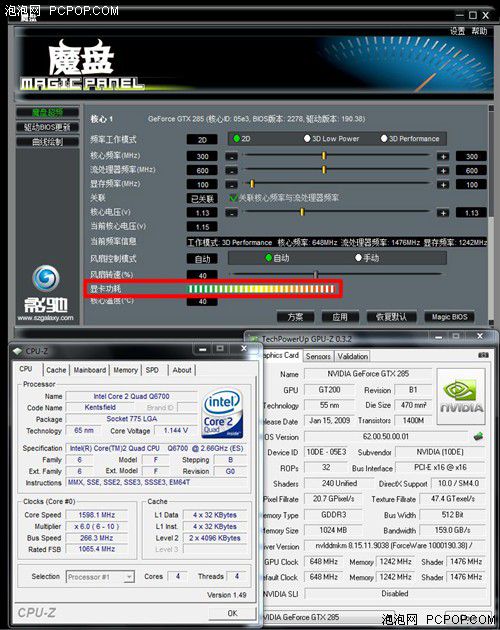Click the Magic BIOS button

pos(449,317)
